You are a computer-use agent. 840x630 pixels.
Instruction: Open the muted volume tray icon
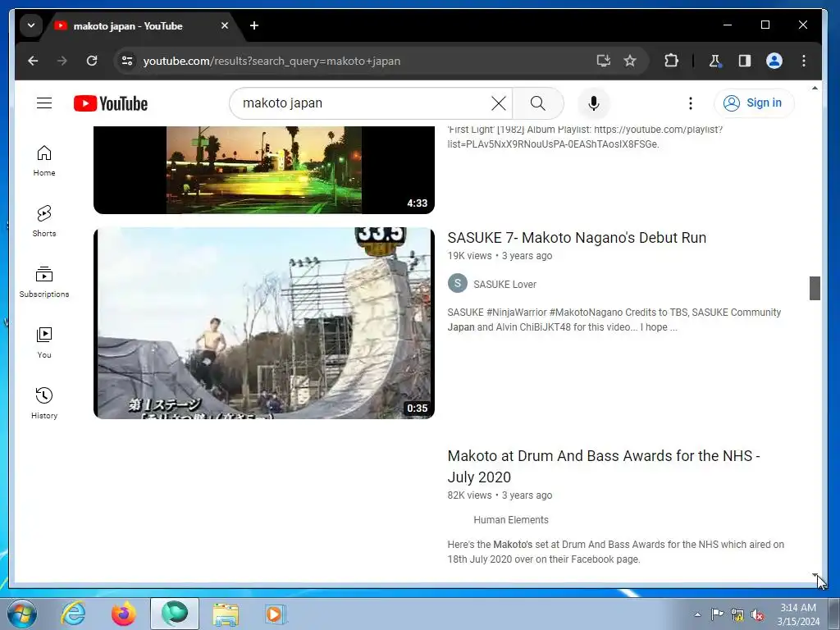(757, 614)
